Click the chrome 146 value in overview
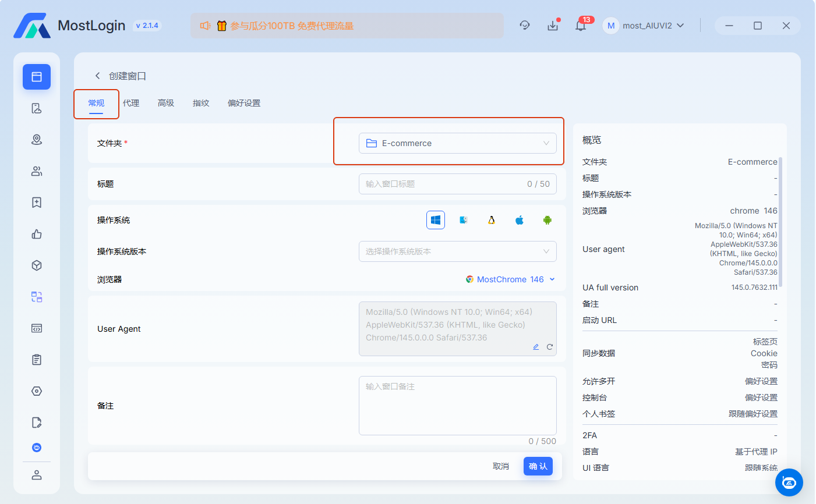The width and height of the screenshot is (816, 504). pos(754,211)
